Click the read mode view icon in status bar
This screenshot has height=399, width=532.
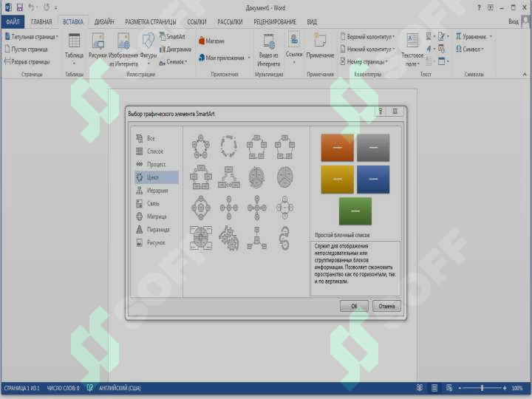(x=420, y=388)
